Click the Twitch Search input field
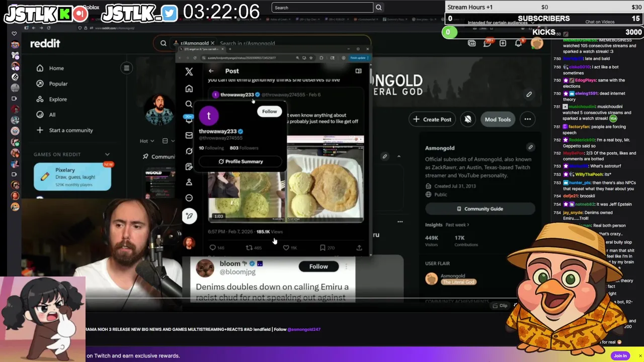The height and width of the screenshot is (362, 644). 323,8
